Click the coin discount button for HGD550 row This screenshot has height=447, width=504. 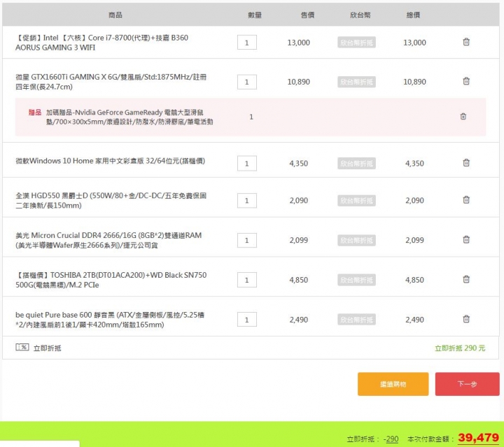(x=356, y=201)
